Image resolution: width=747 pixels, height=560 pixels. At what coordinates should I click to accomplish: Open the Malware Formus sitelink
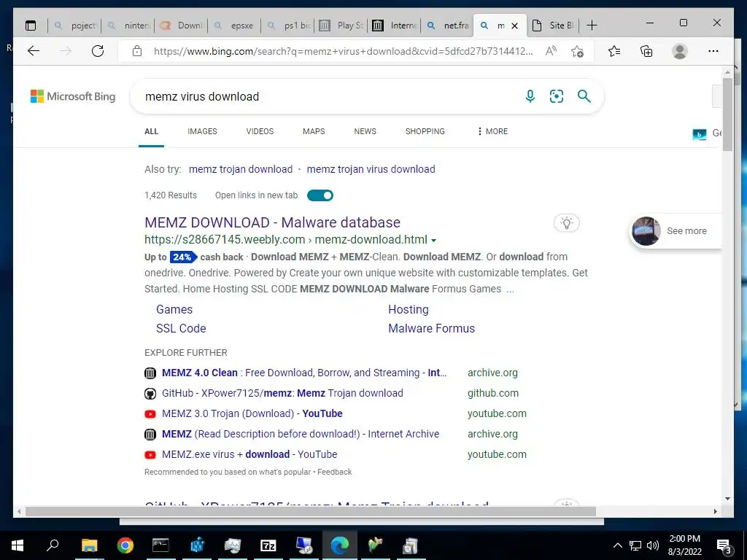click(x=431, y=329)
